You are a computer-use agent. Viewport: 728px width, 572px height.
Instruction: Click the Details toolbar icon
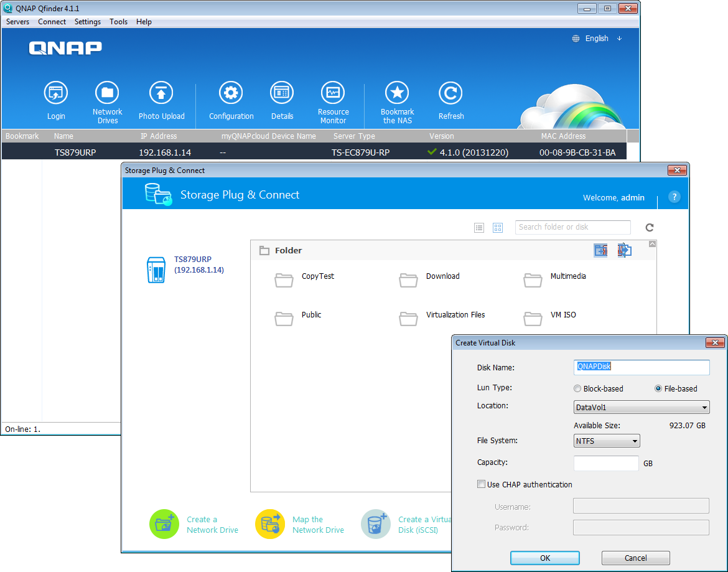[x=282, y=93]
